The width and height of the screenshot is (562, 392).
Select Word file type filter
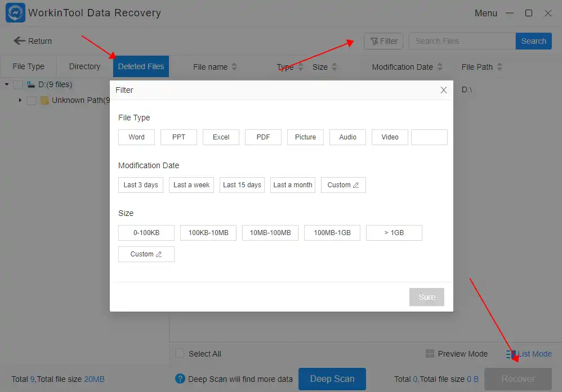click(136, 137)
